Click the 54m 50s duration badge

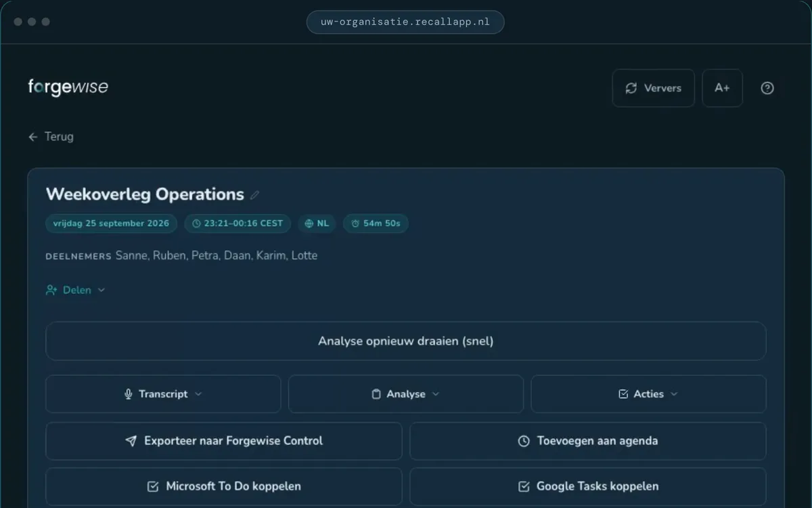(x=376, y=224)
